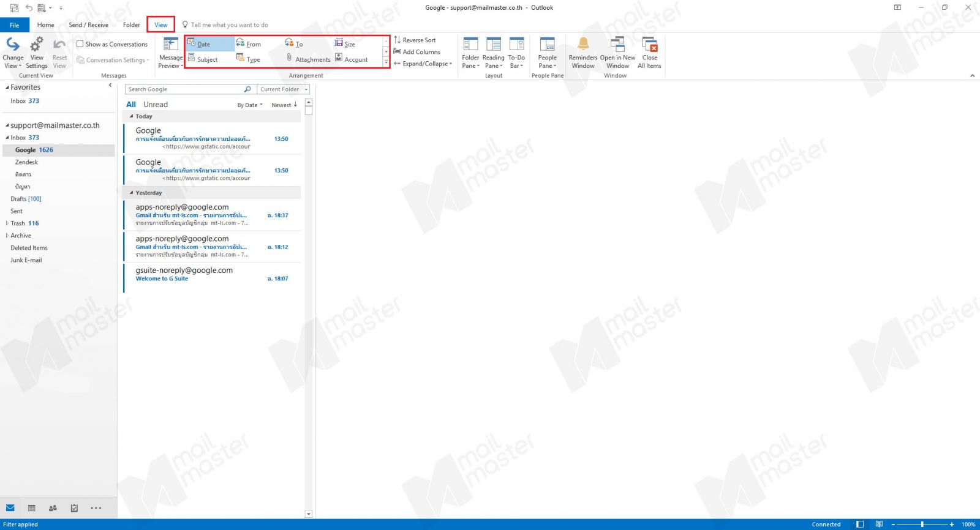Open the Google folder

pos(58,150)
